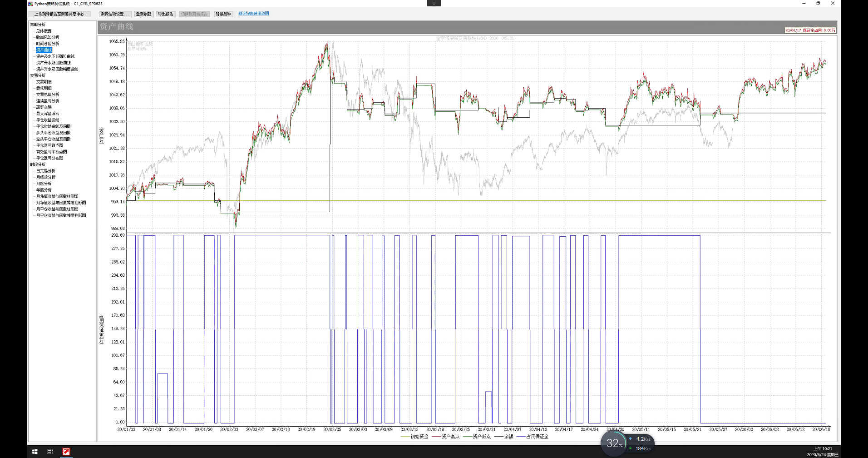Open the Windows Start menu
868x458 pixels.
point(35,451)
